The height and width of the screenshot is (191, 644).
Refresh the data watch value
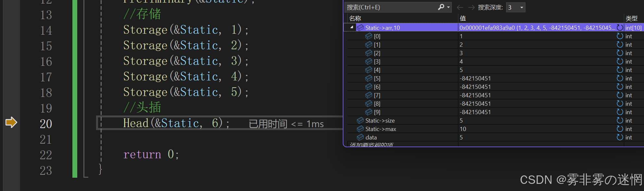(x=620, y=137)
